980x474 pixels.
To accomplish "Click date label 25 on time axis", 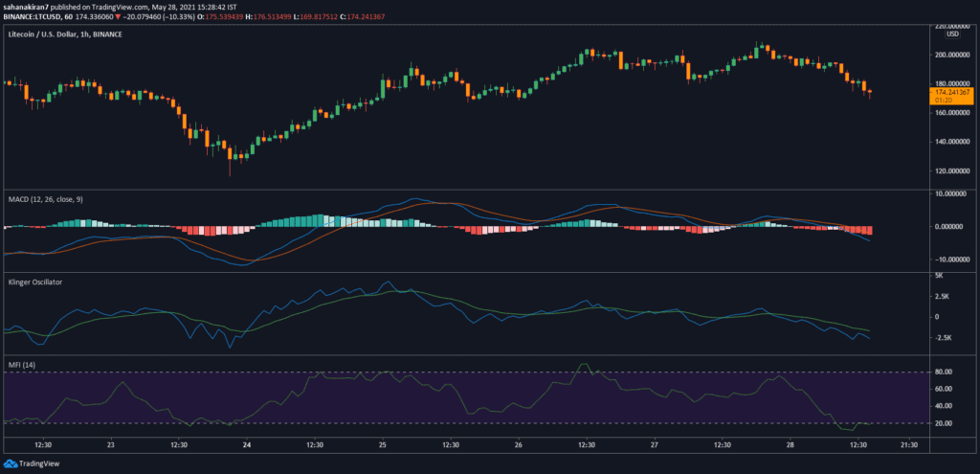I will click(x=383, y=445).
